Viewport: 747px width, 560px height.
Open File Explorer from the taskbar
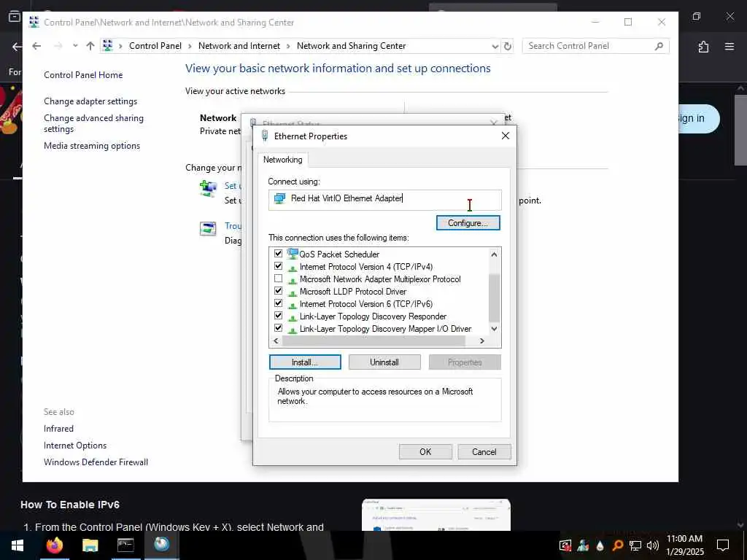click(90, 545)
